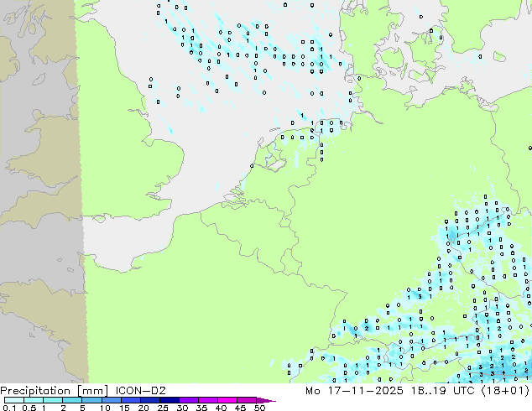Screen dimensions: 532x411
Task: Click the above-50 mm arrow tip of legend
Action: coord(266,400)
